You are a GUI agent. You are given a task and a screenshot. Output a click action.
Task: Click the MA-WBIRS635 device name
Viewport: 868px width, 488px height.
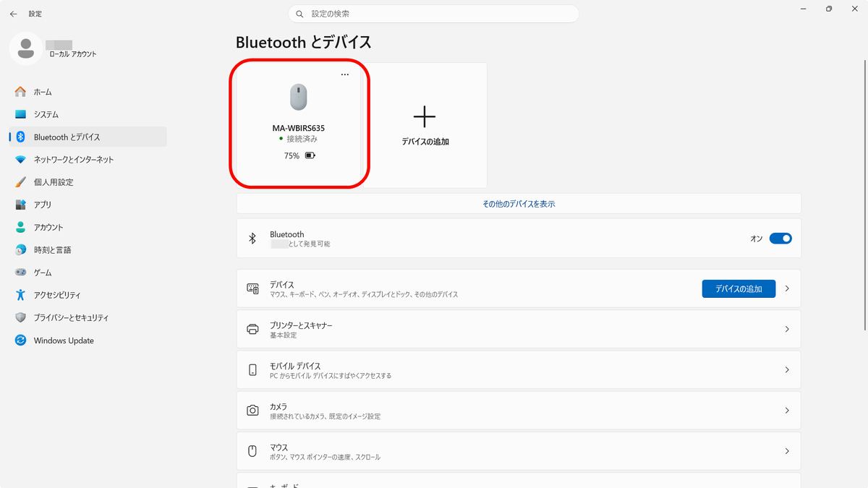click(299, 128)
